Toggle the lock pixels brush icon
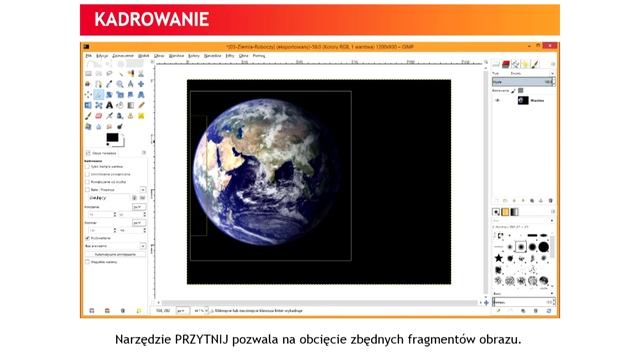Screen dimensions: 640x360 point(513,91)
